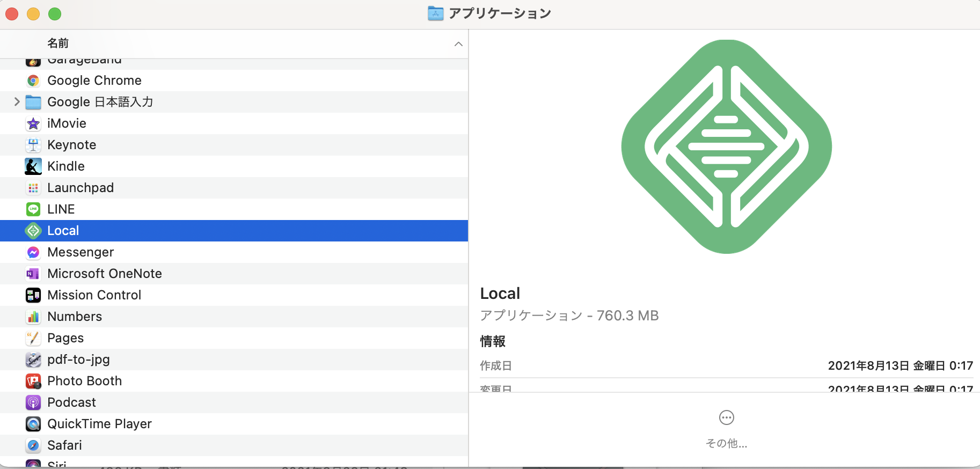Click the Pages app icon

(x=33, y=338)
